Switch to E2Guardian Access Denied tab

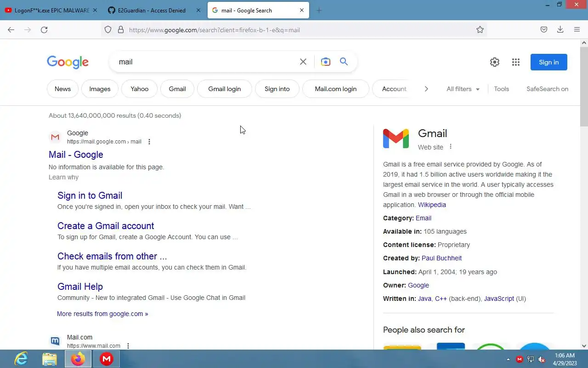coord(154,10)
